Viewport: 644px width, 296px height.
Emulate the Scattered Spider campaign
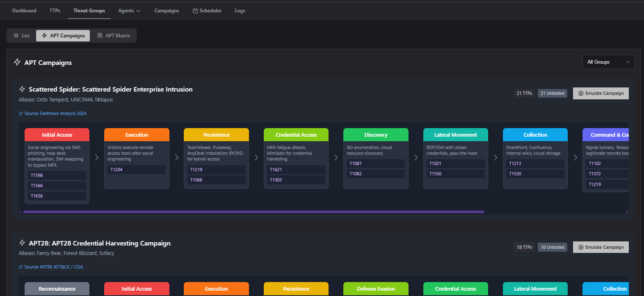tap(601, 93)
